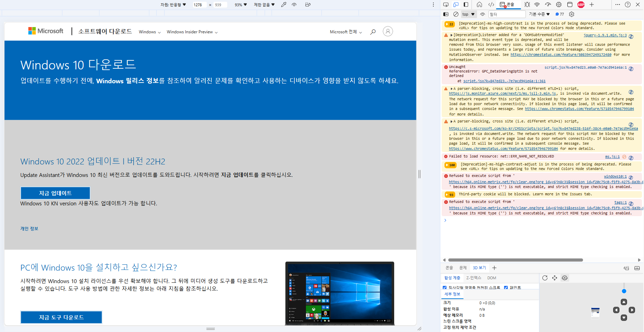
Task: Click the 1278 width input field
Action: pos(200,5)
